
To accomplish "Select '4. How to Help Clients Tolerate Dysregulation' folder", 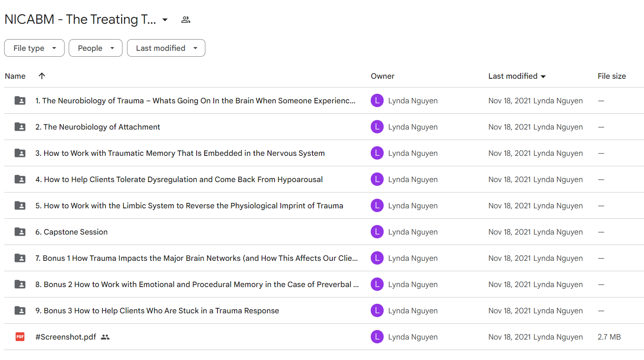I will click(x=179, y=180).
